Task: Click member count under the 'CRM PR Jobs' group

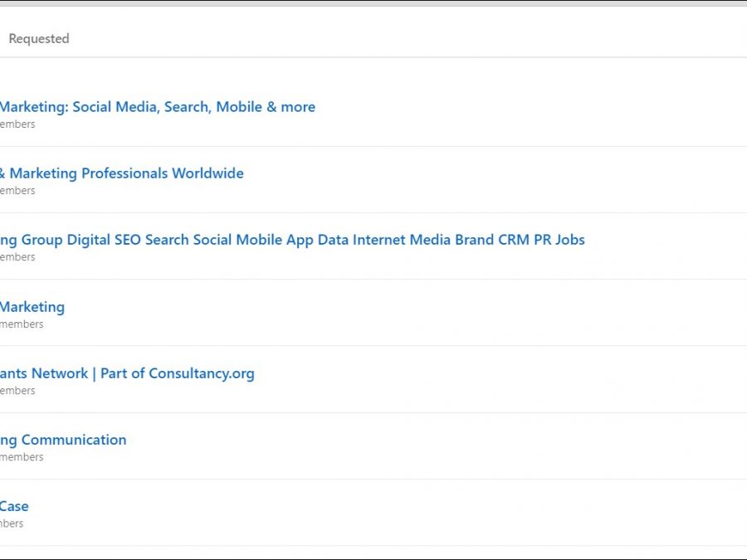Action: pos(17,257)
